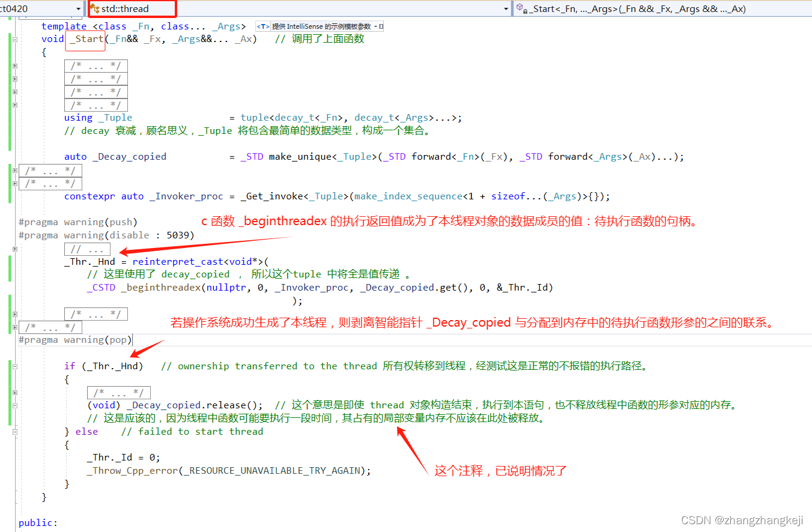Viewport: 812px width, 532px height.
Task: Click the edit icon ending the template bar
Action: click(381, 26)
